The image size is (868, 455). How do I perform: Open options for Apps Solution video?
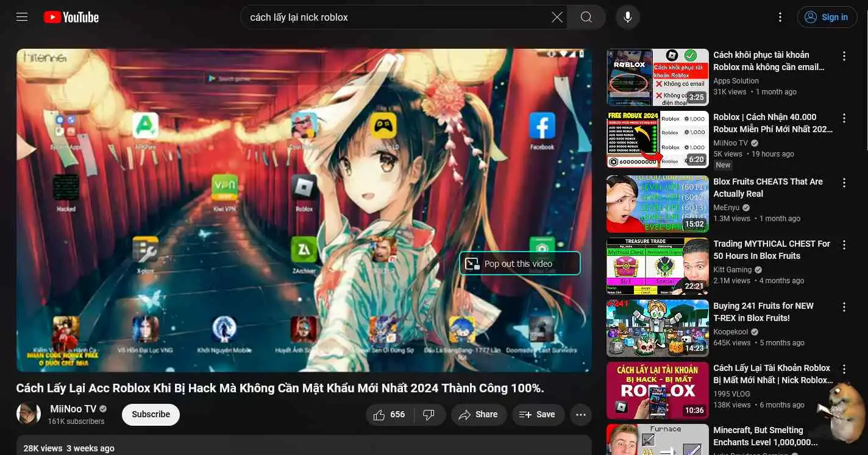click(x=844, y=56)
